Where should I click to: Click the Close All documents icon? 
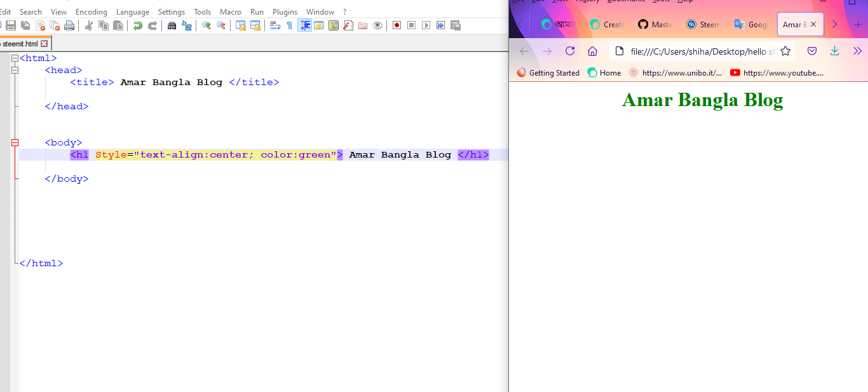point(55,25)
